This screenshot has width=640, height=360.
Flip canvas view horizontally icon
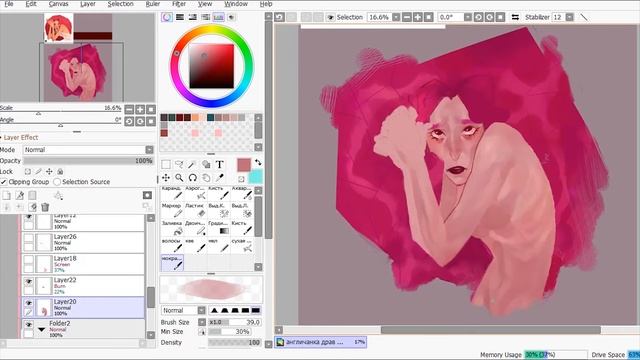tap(515, 17)
